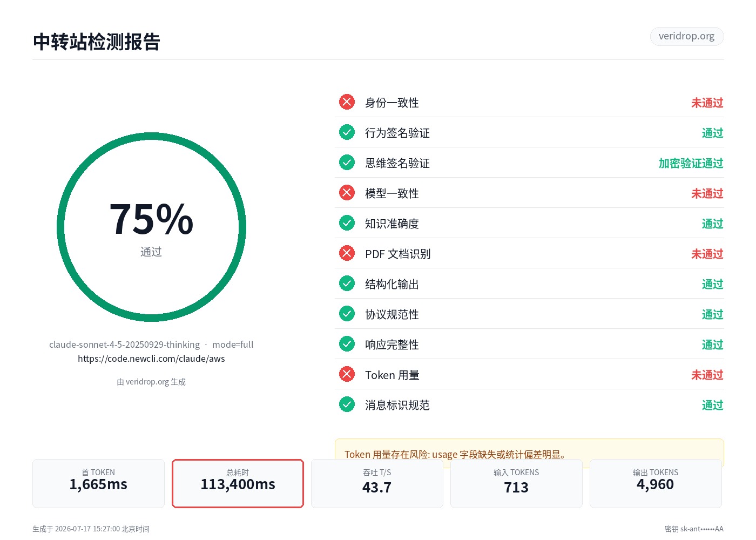Viewport: 756px width, 540px height.
Task: Select the highlighted 总耗时 113,400ms card
Action: (238, 483)
